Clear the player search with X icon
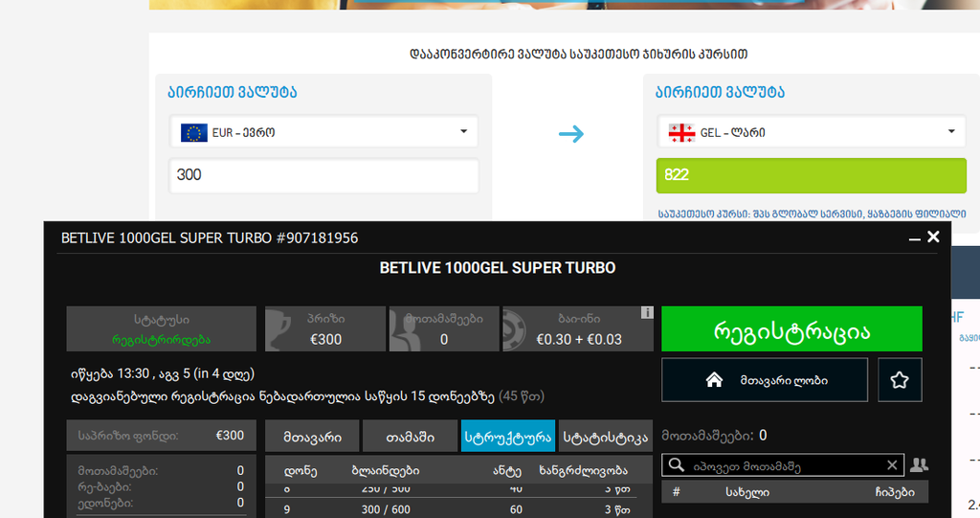The height and width of the screenshot is (518, 980). pyautogui.click(x=892, y=465)
